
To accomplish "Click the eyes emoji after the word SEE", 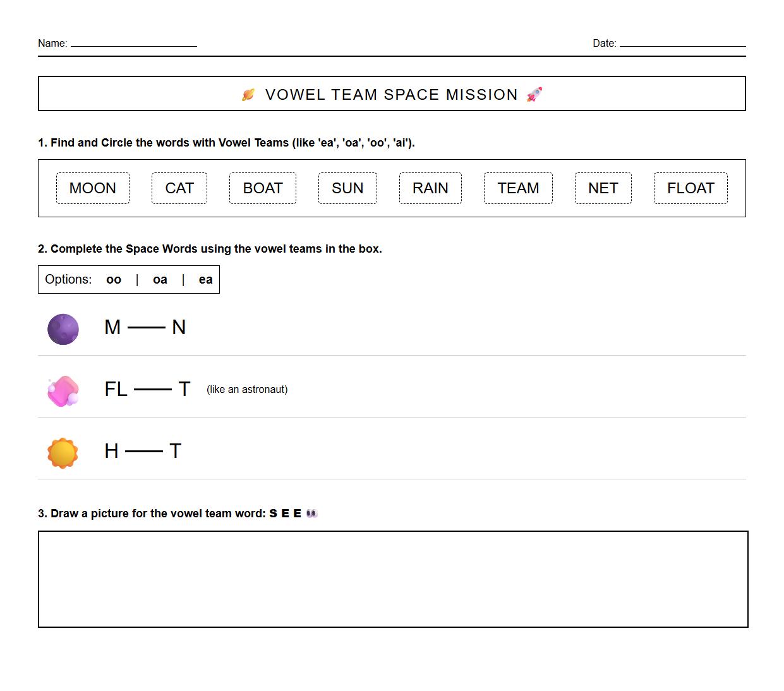I will 311,514.
